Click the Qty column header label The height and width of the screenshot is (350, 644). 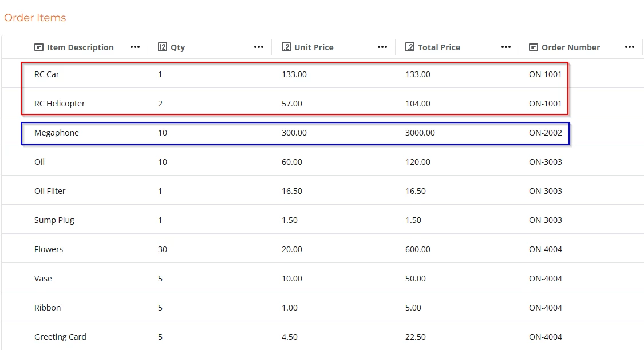(x=178, y=47)
